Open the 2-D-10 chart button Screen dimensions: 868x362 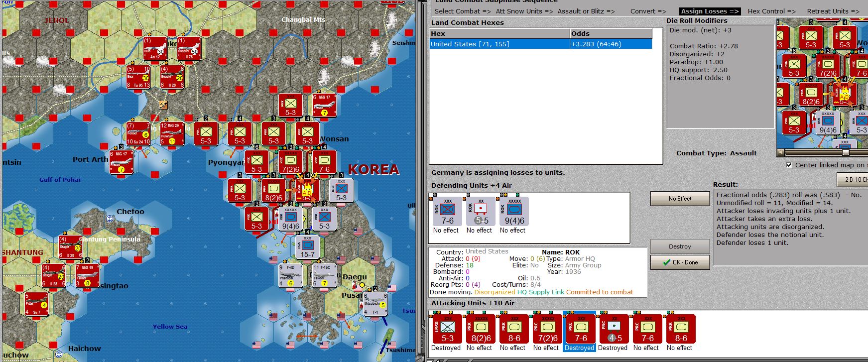[x=853, y=179]
